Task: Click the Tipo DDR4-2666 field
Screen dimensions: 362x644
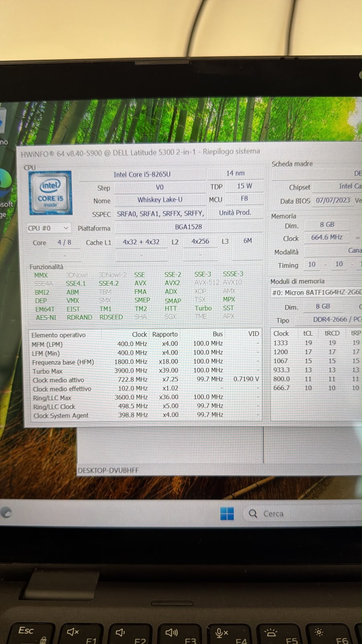Action: tap(329, 319)
